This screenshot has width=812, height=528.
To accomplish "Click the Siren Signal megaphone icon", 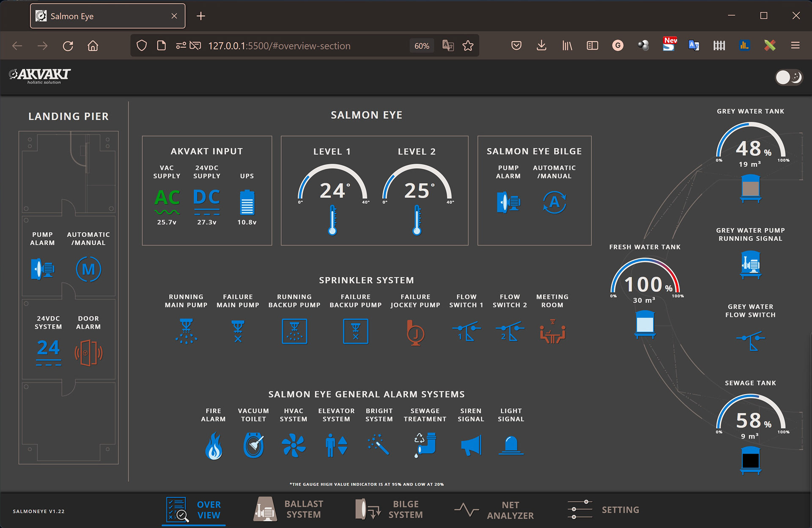I will coord(471,446).
